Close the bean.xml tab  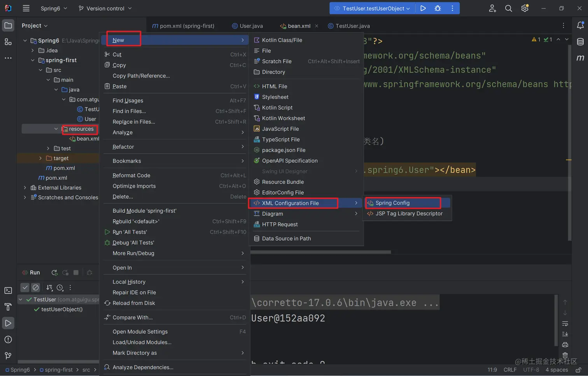(x=317, y=26)
